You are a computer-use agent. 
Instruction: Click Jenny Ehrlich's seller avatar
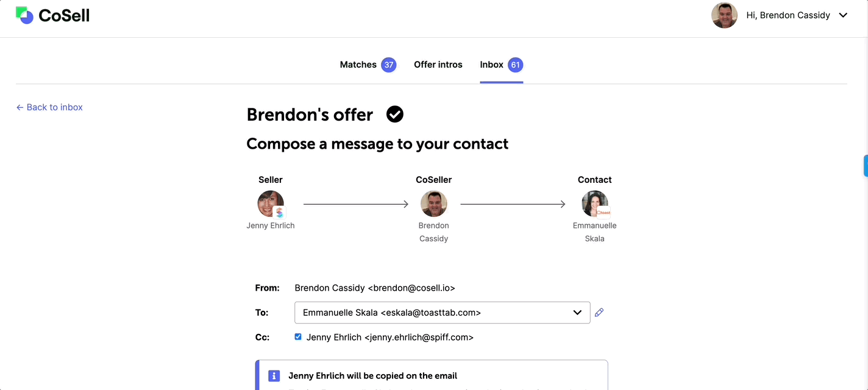pos(271,204)
